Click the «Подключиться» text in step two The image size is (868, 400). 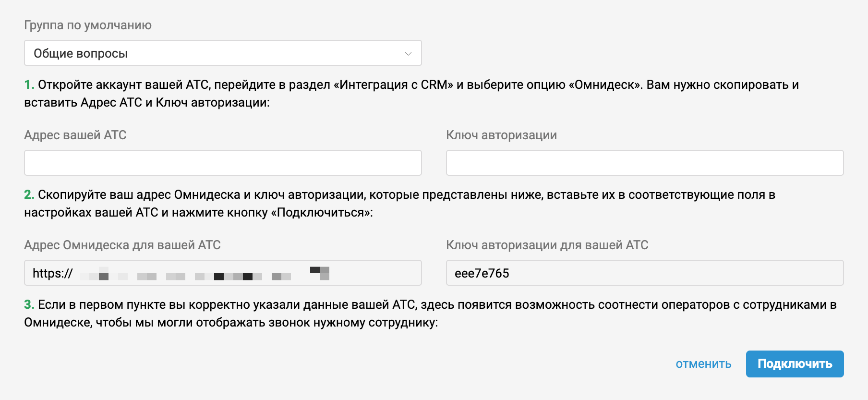(x=322, y=213)
